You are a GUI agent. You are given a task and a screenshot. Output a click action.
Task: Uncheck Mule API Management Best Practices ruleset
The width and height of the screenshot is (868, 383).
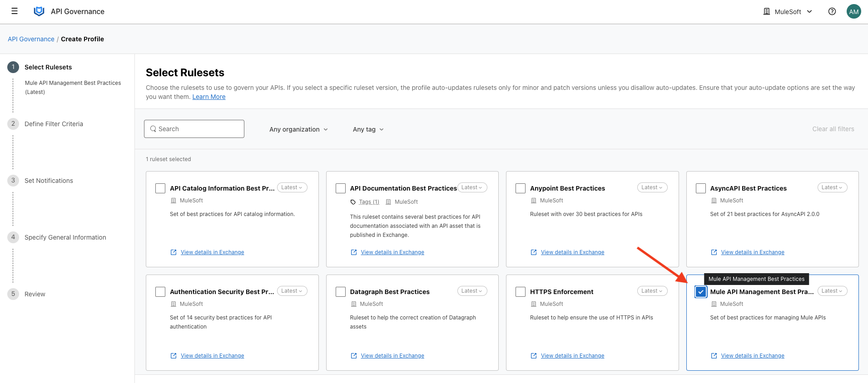point(700,292)
